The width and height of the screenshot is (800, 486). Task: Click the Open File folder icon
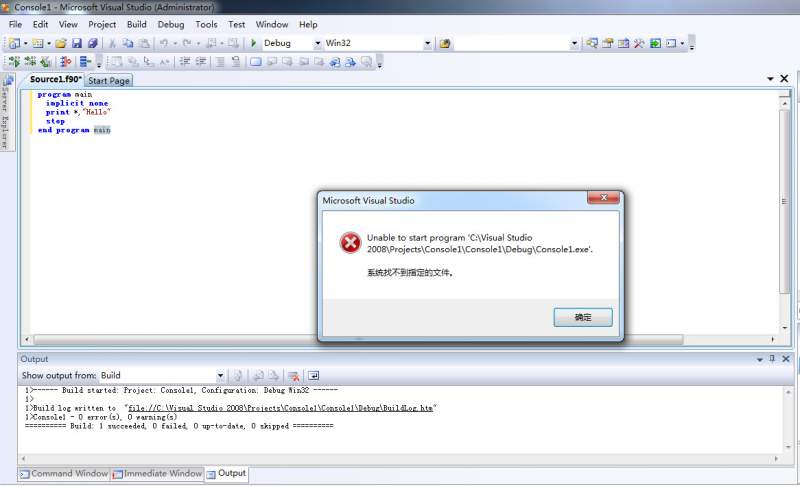click(61, 43)
